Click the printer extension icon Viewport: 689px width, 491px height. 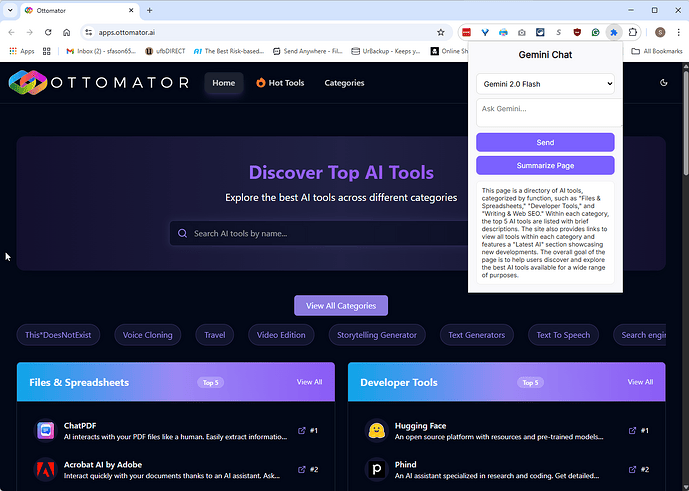503,32
